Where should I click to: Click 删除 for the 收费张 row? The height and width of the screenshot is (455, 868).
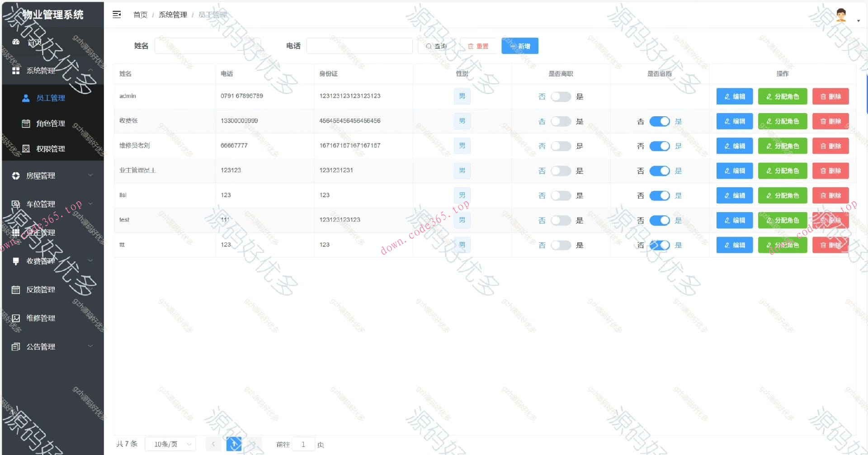click(x=830, y=121)
